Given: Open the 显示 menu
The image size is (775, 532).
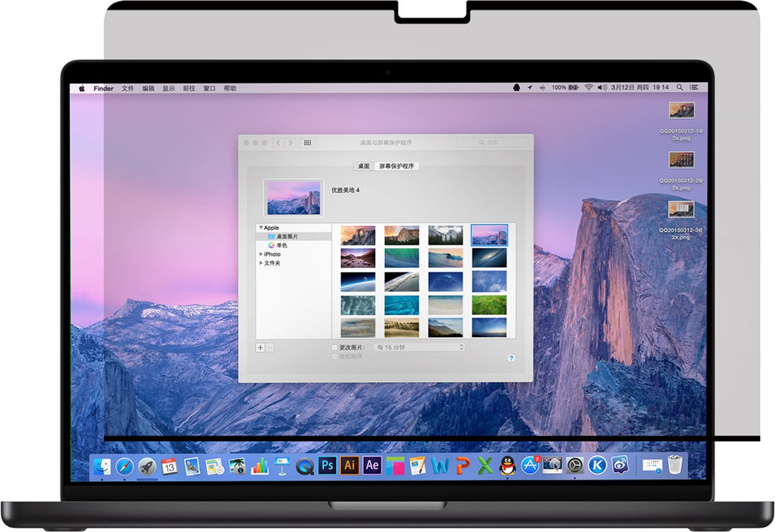Looking at the screenshot, I should [169, 88].
